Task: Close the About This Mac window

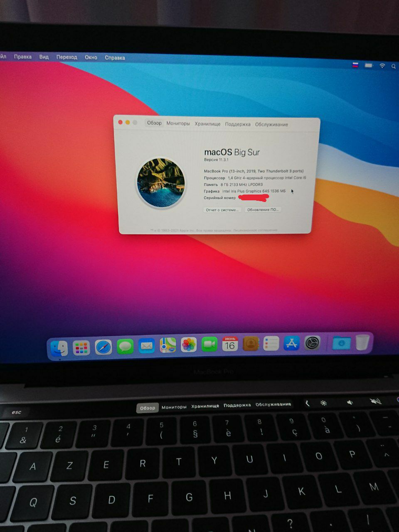Action: pos(121,122)
